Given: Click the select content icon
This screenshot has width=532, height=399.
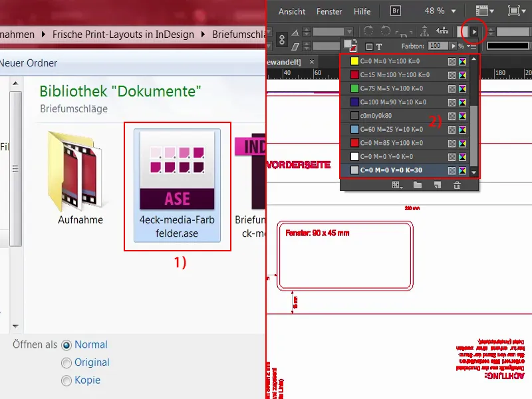Looking at the screenshot, I should pyautogui.click(x=442, y=31).
